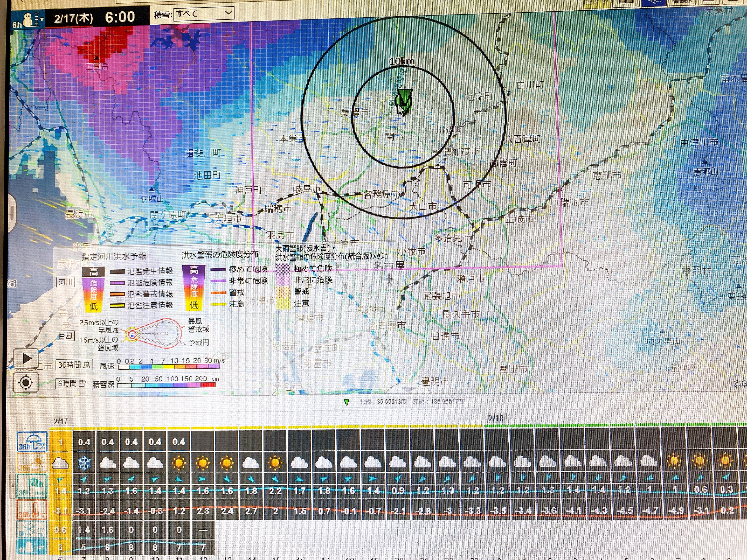
Task: Click the 瀬戸市 label on the map
Action: [x=471, y=279]
